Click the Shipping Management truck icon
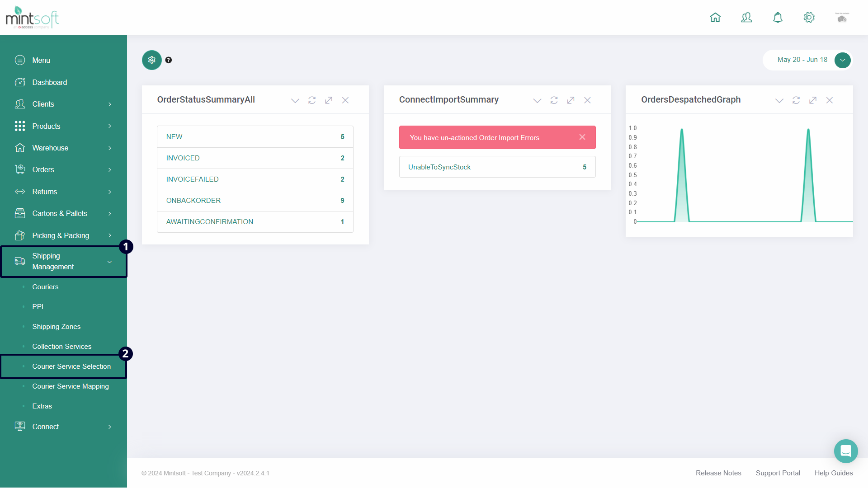Screen dimensions: 868x488 pos(20,261)
